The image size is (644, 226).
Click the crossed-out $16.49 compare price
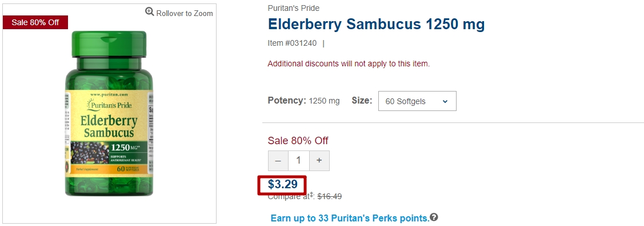[329, 197]
